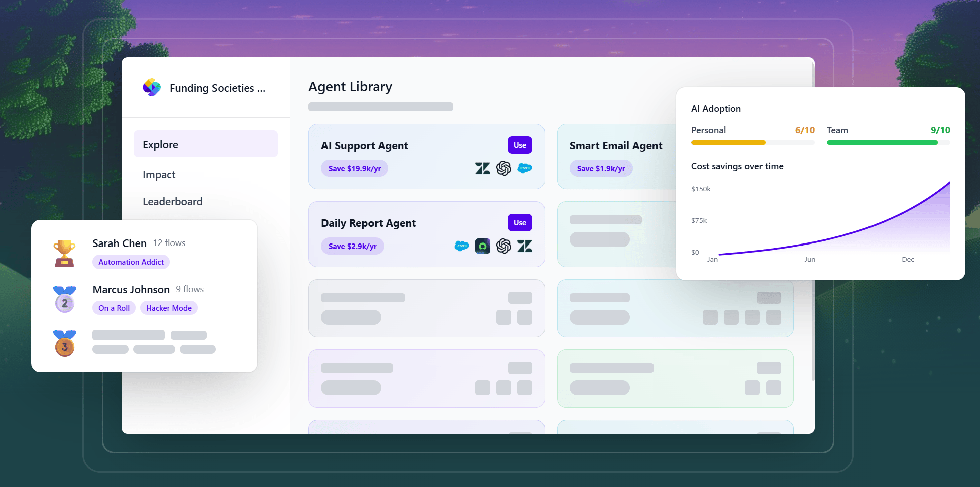Click the Agent Library heading
Screen dimensions: 980x487
pyautogui.click(x=351, y=87)
